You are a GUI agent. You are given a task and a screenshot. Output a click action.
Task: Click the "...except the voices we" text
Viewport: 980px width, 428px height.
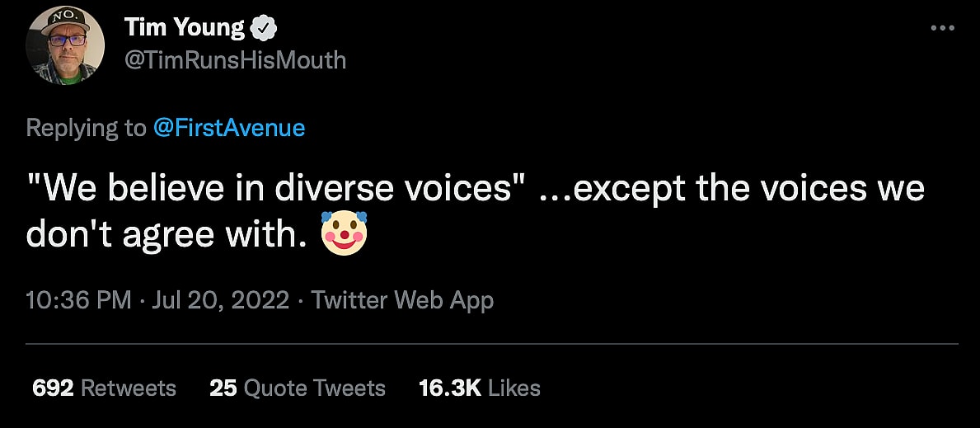pos(732,190)
